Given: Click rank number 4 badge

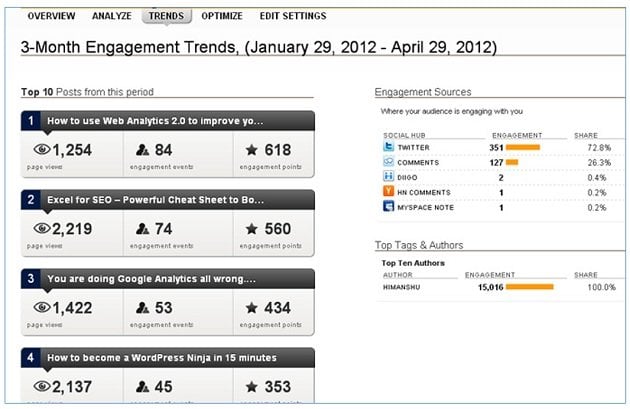Looking at the screenshot, I should coord(31,357).
